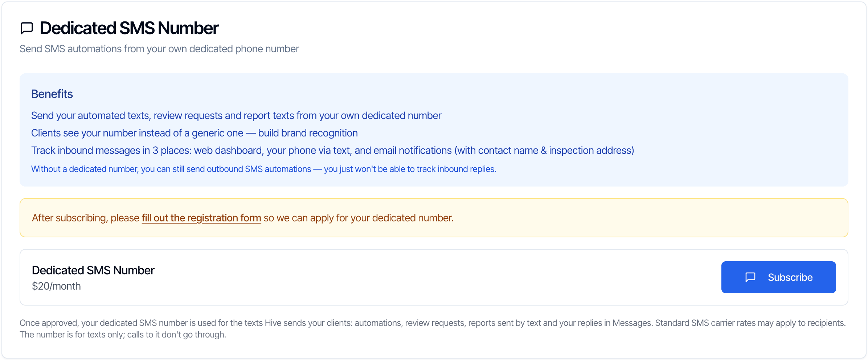Image resolution: width=868 pixels, height=360 pixels.
Task: Click the 'Dedicated SMS Number' plan title in pricing card
Action: coord(93,270)
